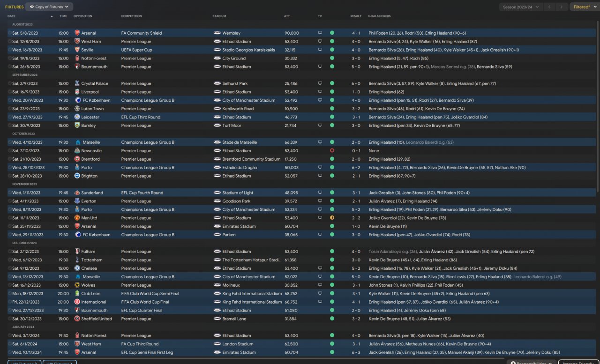Click the Brighton club badge

pyautogui.click(x=77, y=176)
